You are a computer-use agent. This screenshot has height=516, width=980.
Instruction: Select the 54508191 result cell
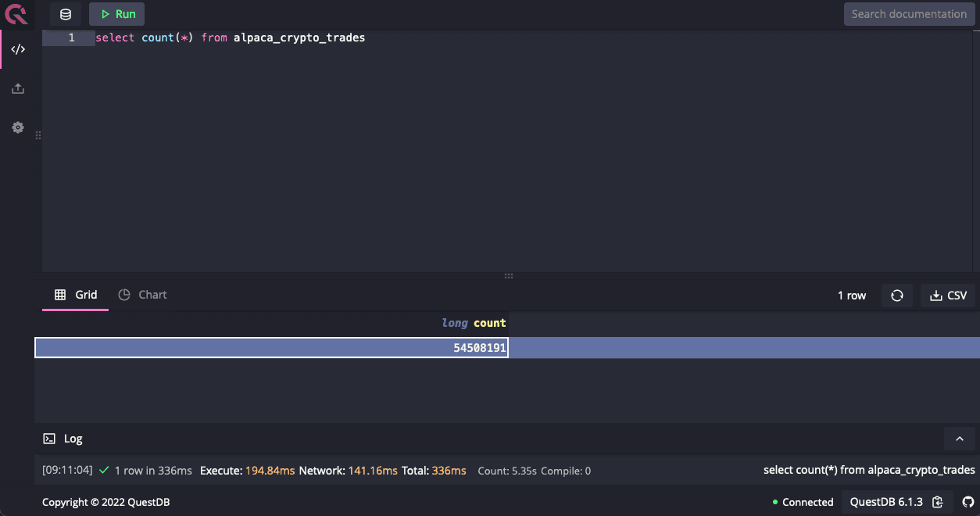point(272,348)
